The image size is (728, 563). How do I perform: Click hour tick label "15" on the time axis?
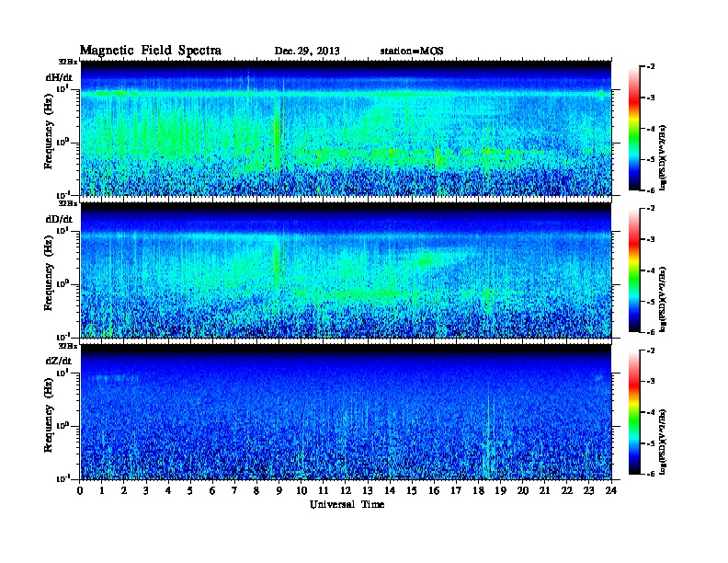(x=412, y=490)
